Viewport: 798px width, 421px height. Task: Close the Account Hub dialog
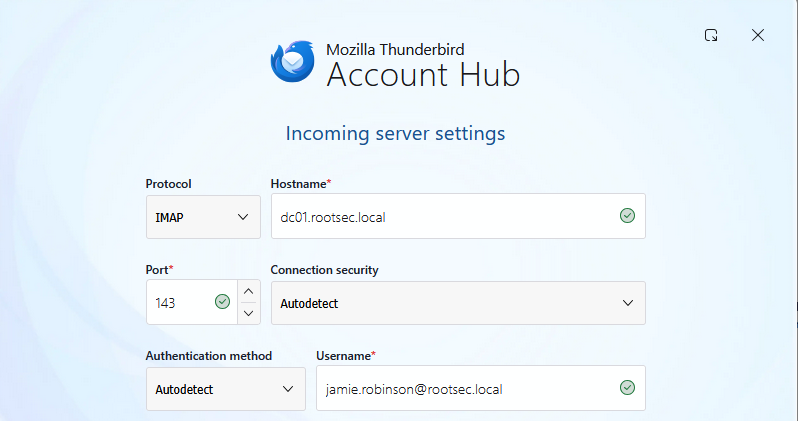pyautogui.click(x=758, y=35)
